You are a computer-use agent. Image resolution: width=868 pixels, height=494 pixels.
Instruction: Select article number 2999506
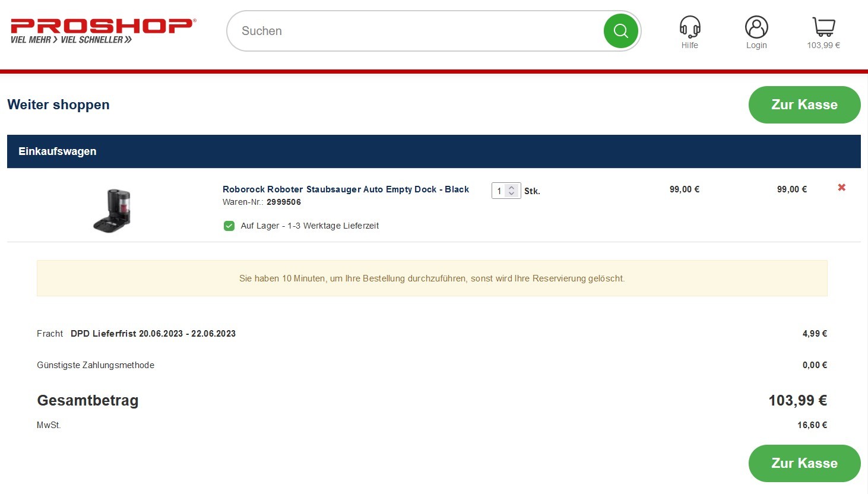(284, 202)
